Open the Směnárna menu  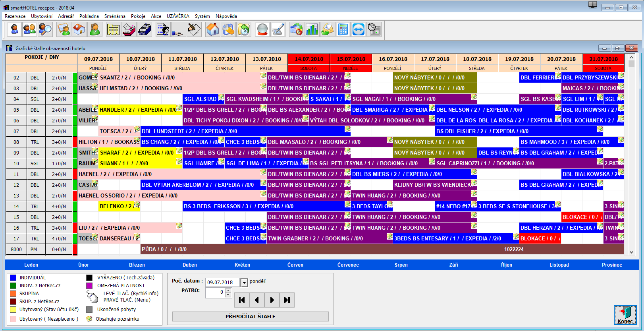(115, 16)
